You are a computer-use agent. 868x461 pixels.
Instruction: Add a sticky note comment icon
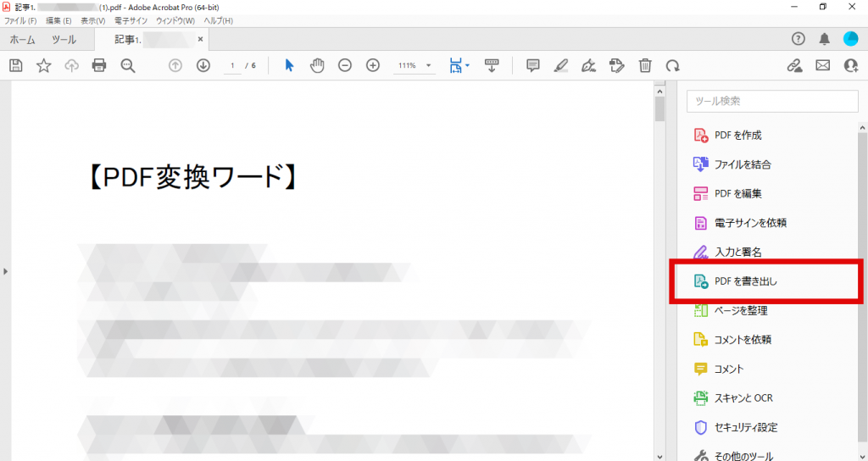533,66
